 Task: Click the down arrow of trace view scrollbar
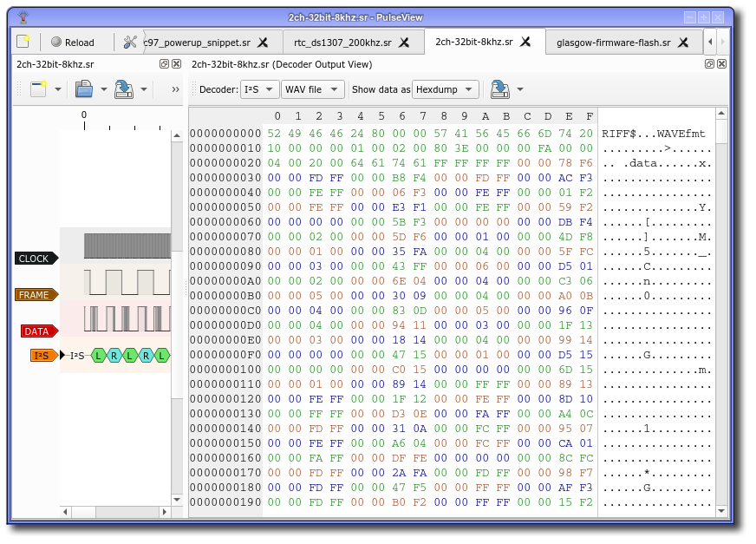[177, 500]
